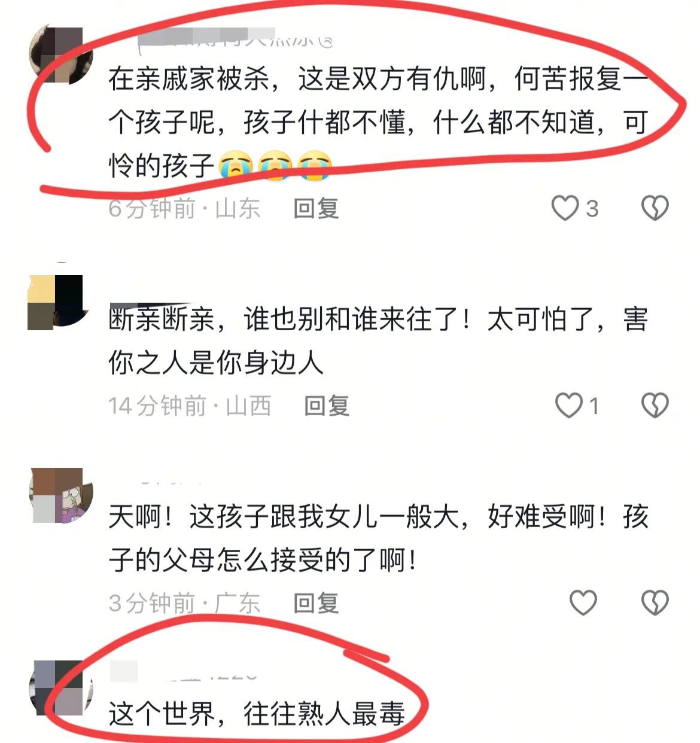Tap the crying emojis in first comment
Screen dimensions: 700x743
click(x=275, y=166)
